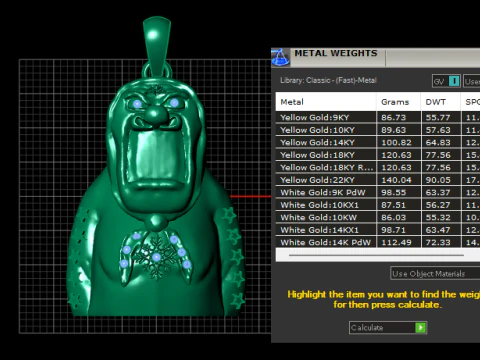Toggle the GV switch
The height and width of the screenshot is (360, 480).
coord(446,81)
